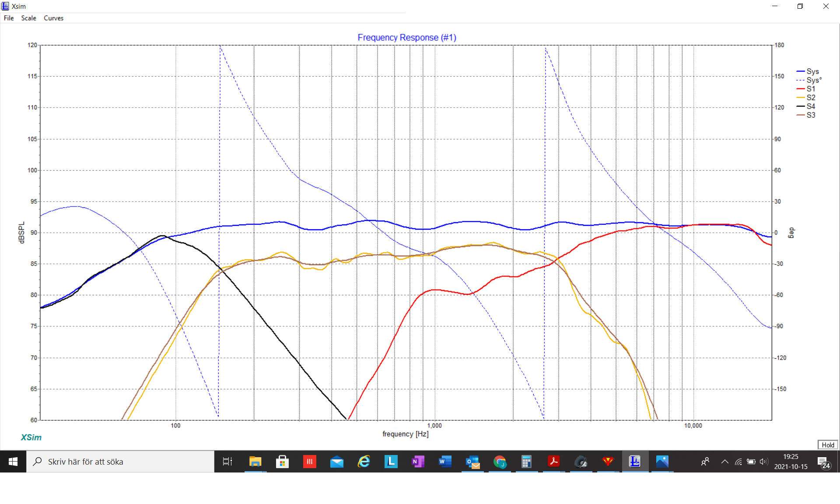Click the frequency [Hz] axis label

(406, 434)
